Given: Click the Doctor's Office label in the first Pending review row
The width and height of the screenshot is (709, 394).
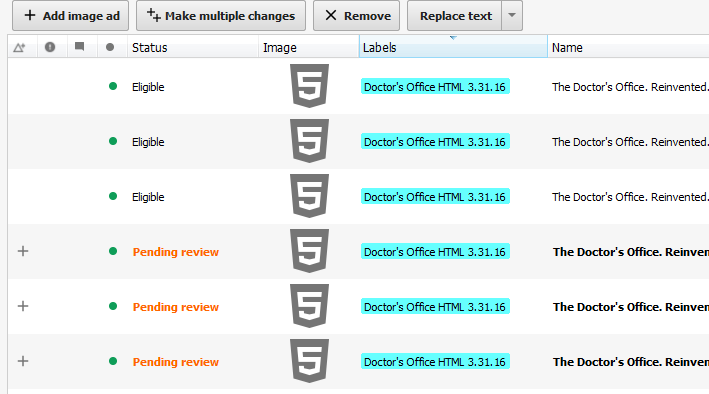Looking at the screenshot, I should tap(435, 252).
